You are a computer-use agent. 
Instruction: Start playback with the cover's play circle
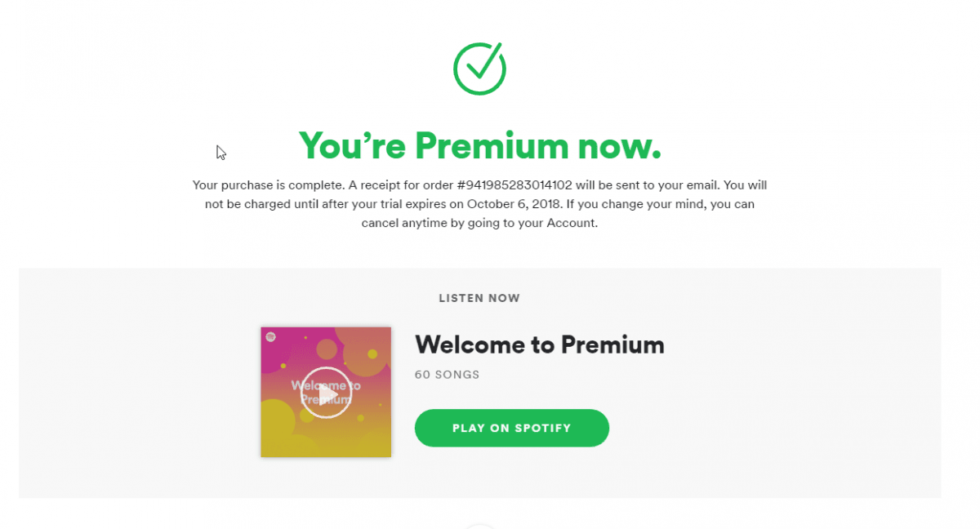point(326,393)
